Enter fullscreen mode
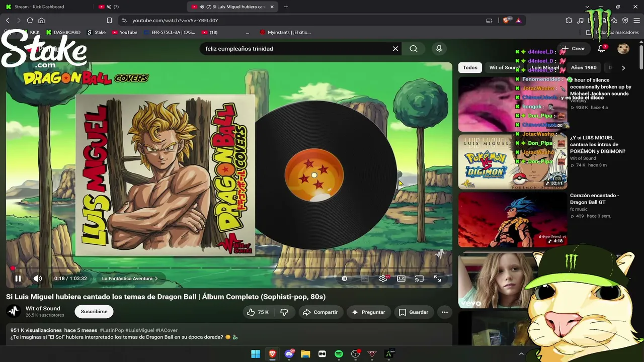The width and height of the screenshot is (644, 362). [437, 279]
